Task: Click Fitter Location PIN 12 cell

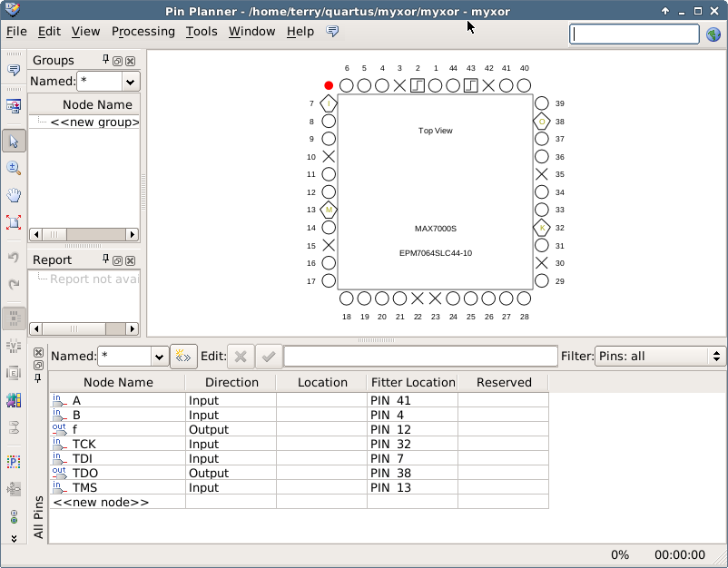Action: click(412, 430)
